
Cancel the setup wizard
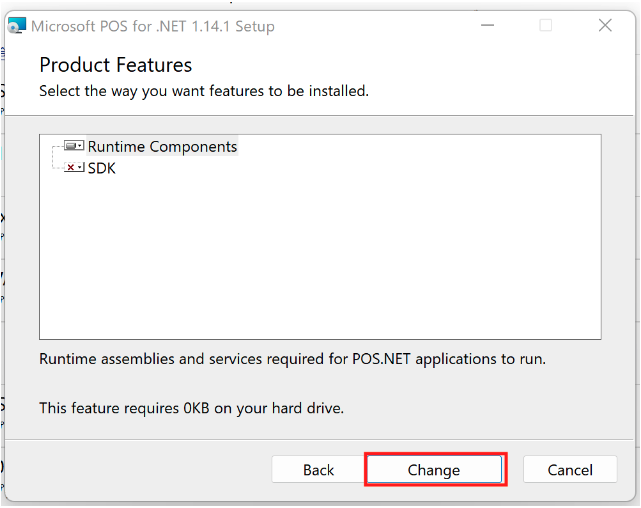point(570,469)
